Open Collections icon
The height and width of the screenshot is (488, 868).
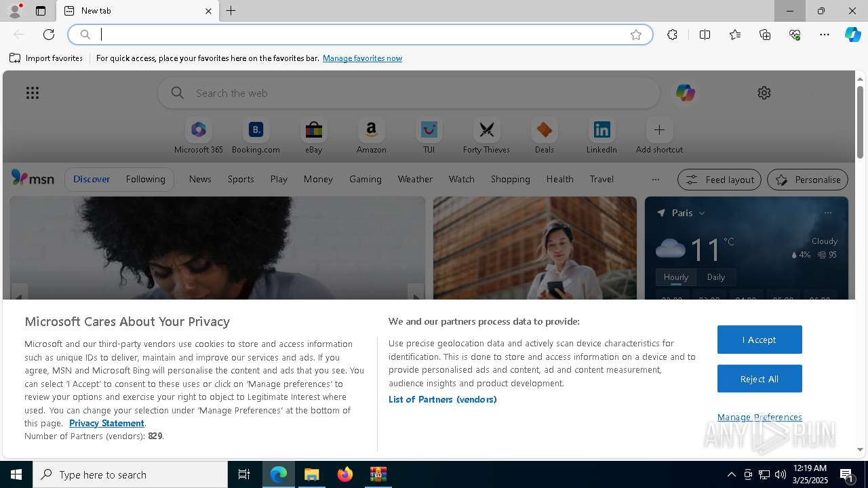(765, 35)
